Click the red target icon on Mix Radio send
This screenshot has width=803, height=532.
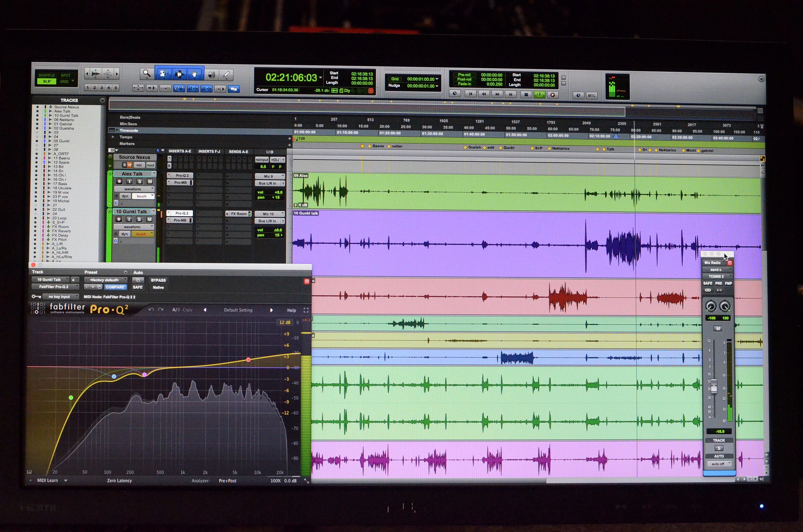pyautogui.click(x=730, y=263)
